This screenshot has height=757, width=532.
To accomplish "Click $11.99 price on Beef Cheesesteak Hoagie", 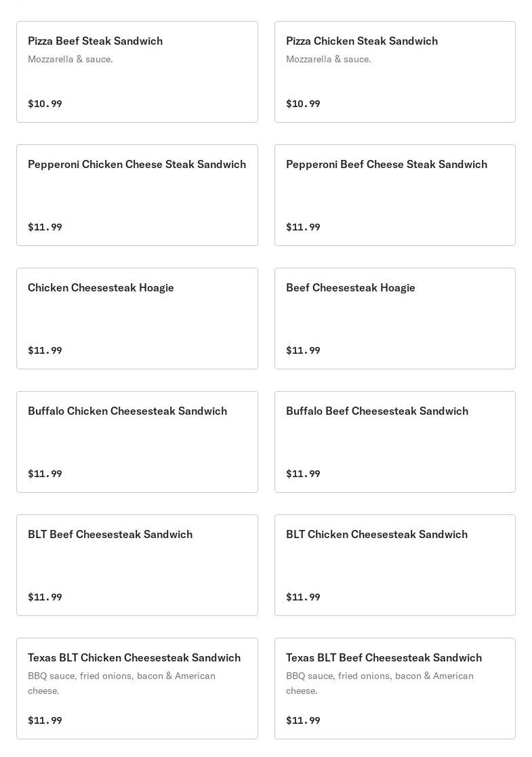I will tap(303, 350).
